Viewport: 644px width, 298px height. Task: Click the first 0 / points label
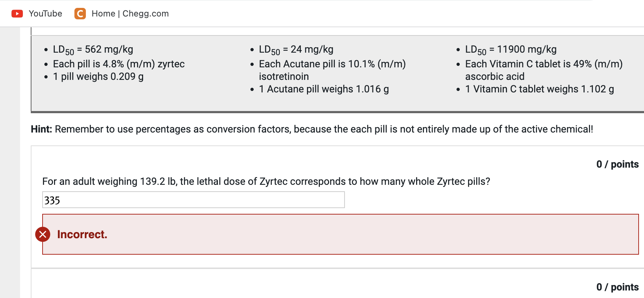[617, 164]
